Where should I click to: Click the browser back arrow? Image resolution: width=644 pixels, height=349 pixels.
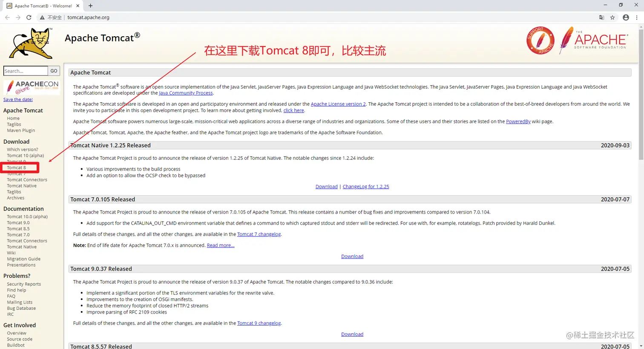click(7, 17)
